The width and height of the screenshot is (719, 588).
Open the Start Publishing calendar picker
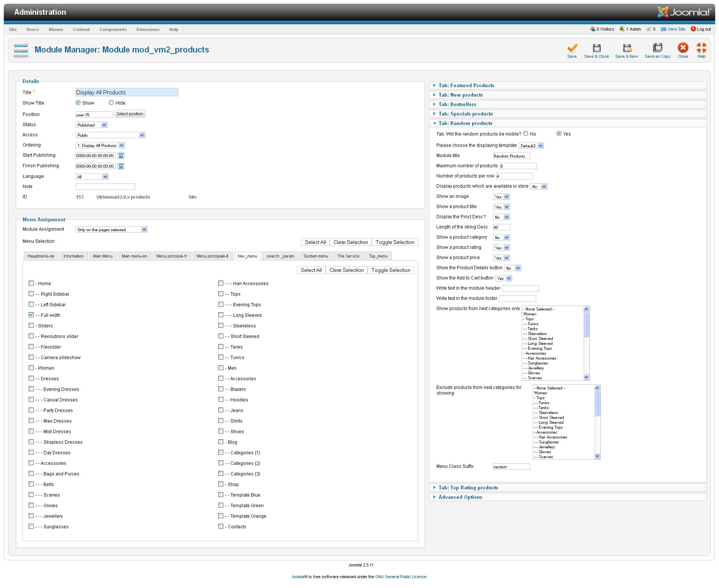[x=121, y=156]
